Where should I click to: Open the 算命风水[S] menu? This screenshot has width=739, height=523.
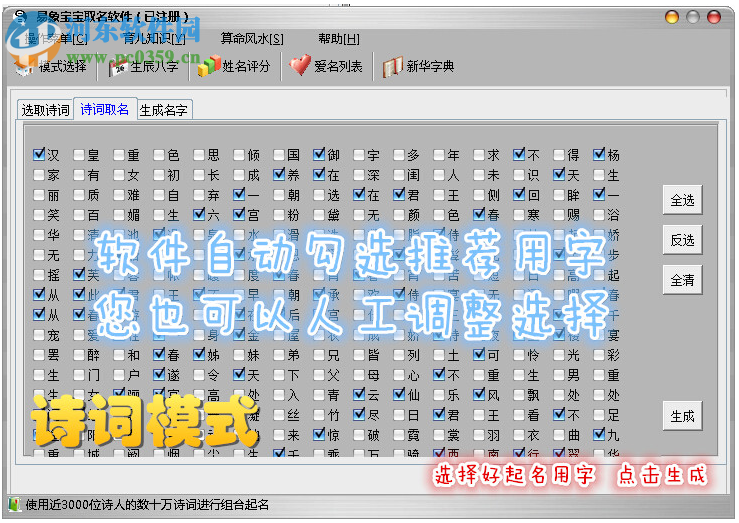pos(252,39)
